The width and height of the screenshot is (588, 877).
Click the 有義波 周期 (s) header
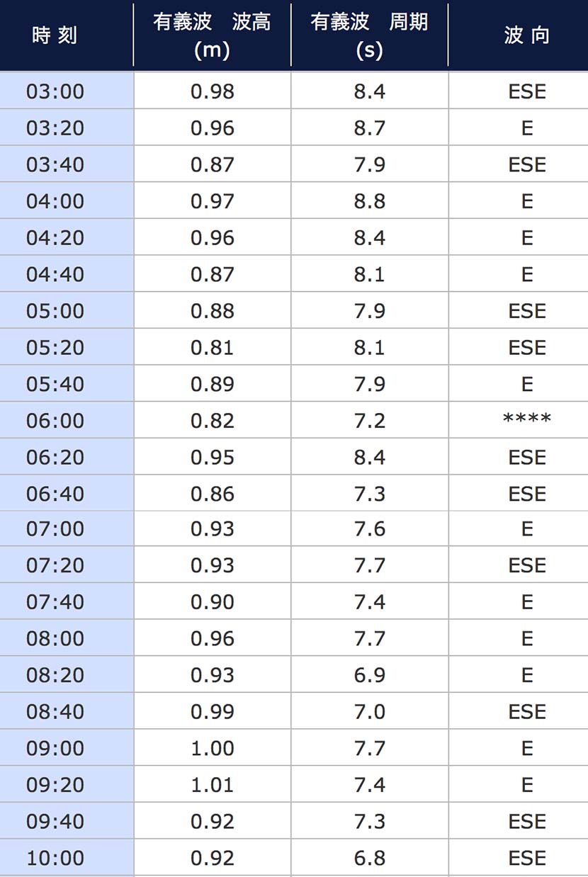pos(370,35)
